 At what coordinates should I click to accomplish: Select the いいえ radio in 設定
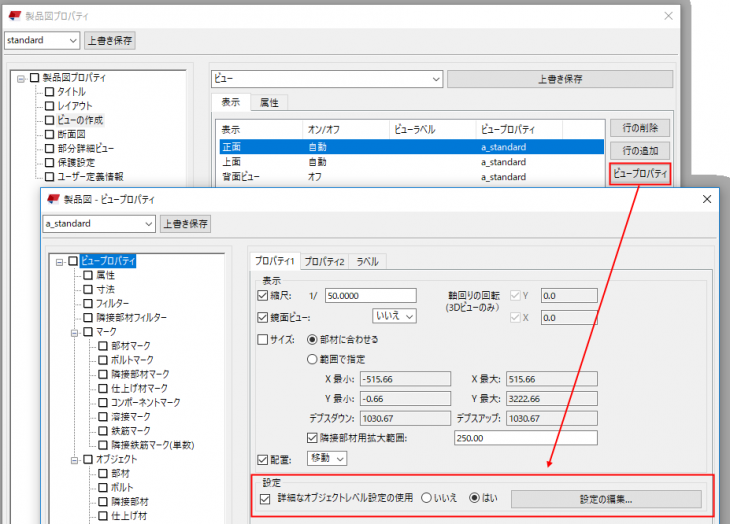pyautogui.click(x=426, y=498)
